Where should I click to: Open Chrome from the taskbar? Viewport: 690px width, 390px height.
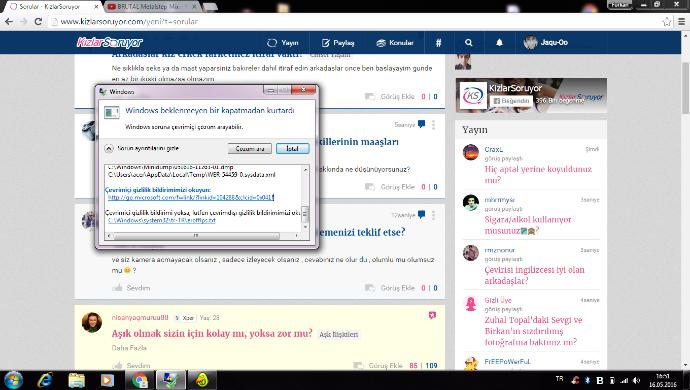coord(140,379)
